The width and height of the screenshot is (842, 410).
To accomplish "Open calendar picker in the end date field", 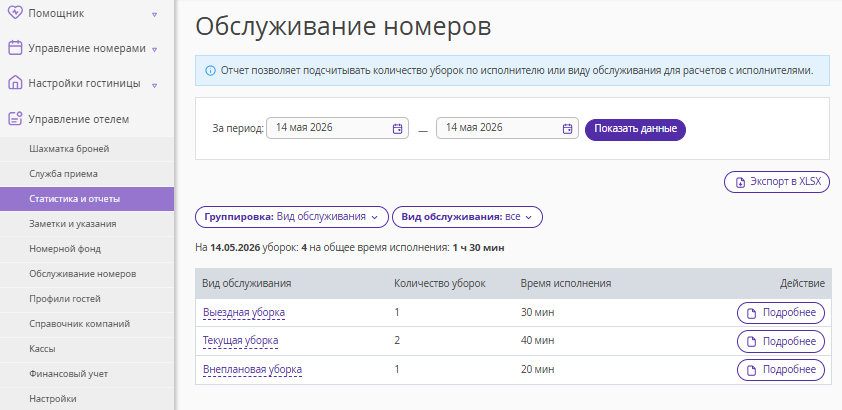I will [x=567, y=128].
